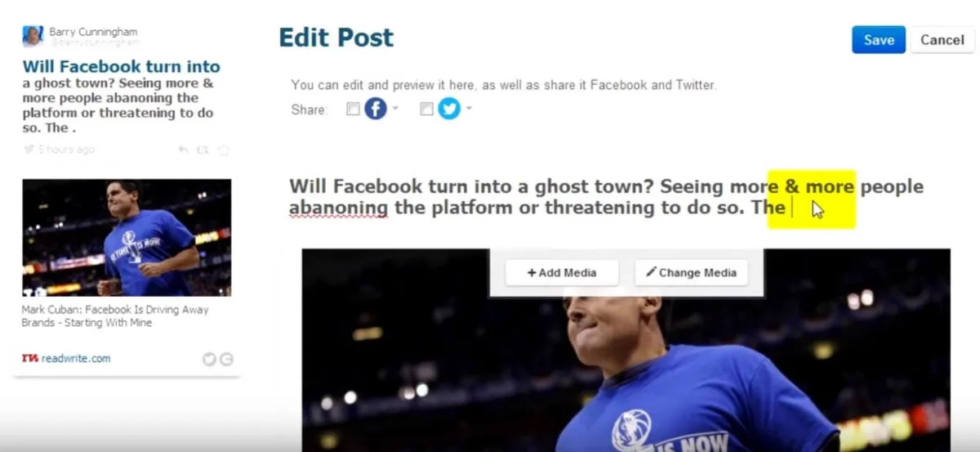
Task: Cancel editing the post
Action: tap(942, 40)
